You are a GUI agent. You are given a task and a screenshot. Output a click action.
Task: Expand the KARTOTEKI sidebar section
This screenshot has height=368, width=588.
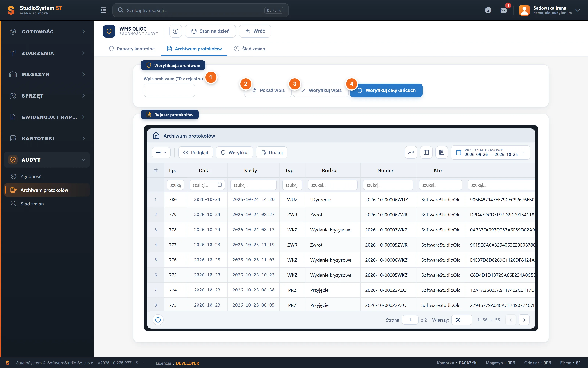[x=47, y=139]
